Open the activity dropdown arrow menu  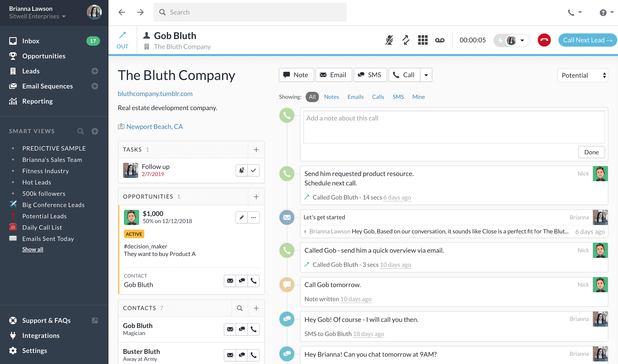click(426, 75)
